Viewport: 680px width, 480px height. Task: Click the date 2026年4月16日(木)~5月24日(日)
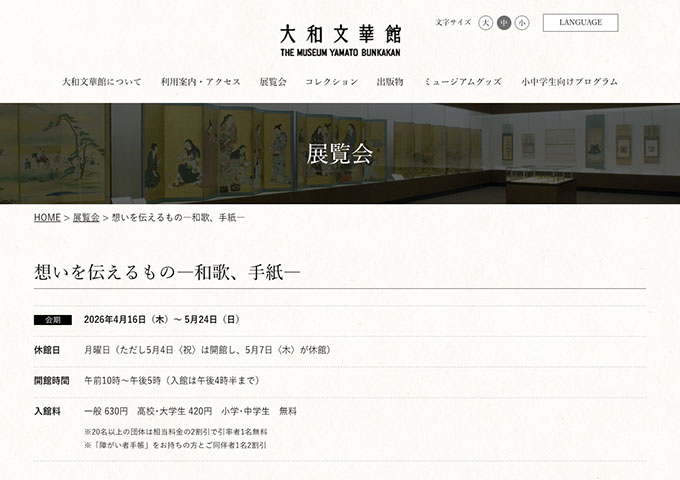coord(161,320)
